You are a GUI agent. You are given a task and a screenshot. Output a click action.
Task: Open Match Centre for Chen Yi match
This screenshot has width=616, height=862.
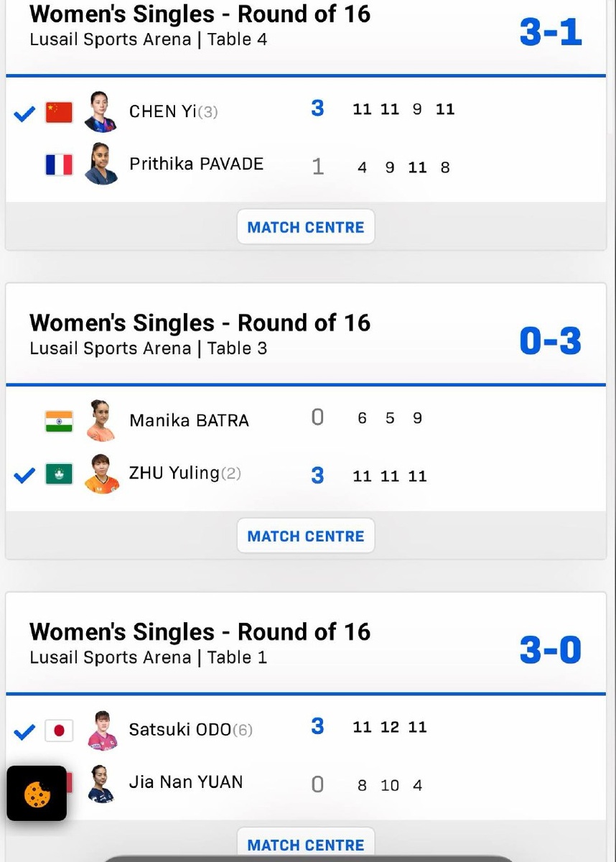pyautogui.click(x=306, y=227)
